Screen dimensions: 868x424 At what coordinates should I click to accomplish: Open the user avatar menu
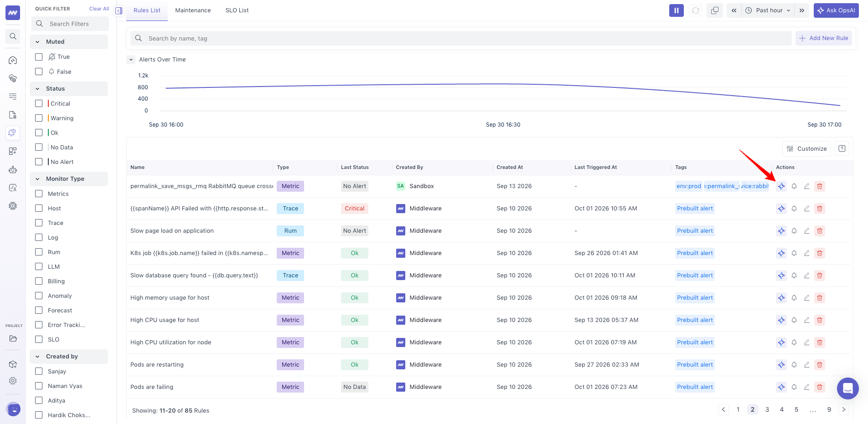[x=14, y=409]
